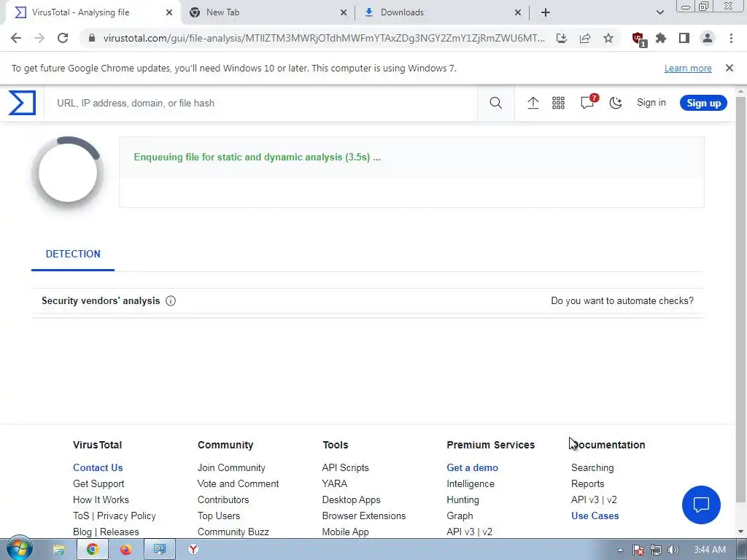The height and width of the screenshot is (560, 747).
Task: Open the blue chat bubble button
Action: (701, 505)
